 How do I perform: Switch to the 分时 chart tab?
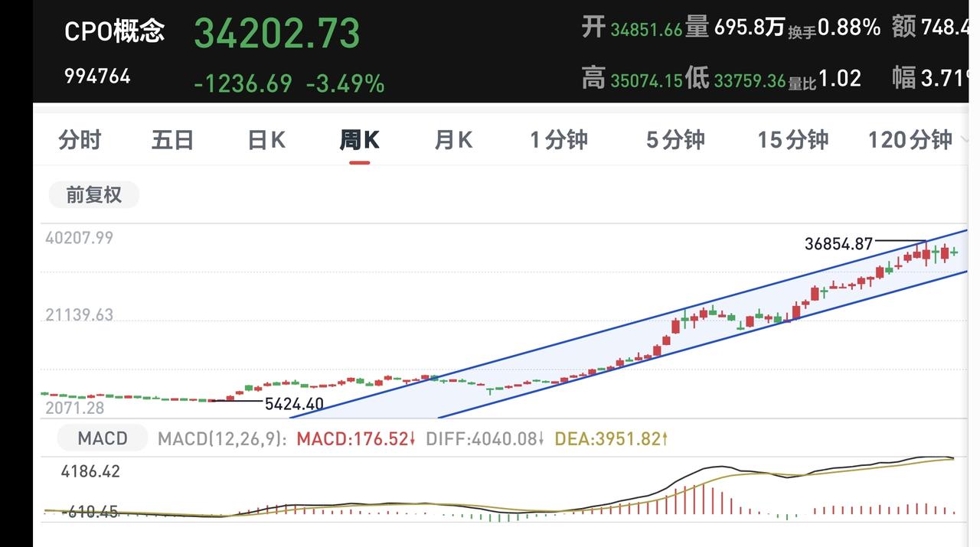[x=80, y=140]
